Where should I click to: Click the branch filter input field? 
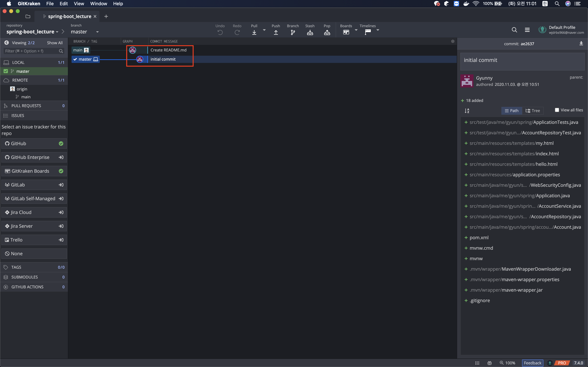(31, 51)
